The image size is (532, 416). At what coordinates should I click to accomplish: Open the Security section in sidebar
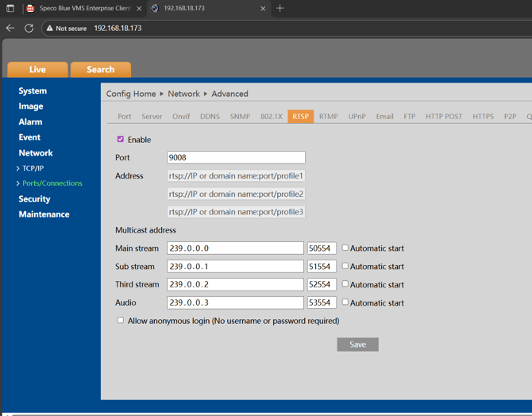[34, 199]
